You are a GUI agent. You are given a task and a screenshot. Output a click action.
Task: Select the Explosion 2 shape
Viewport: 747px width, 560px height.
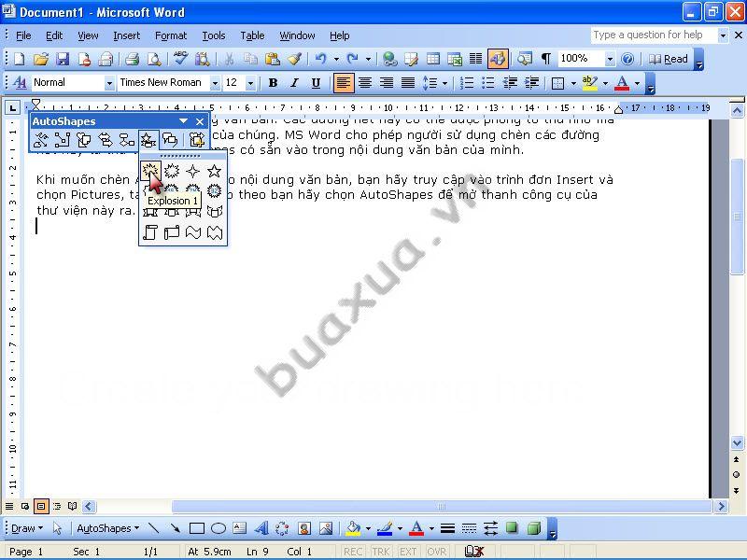(x=172, y=171)
